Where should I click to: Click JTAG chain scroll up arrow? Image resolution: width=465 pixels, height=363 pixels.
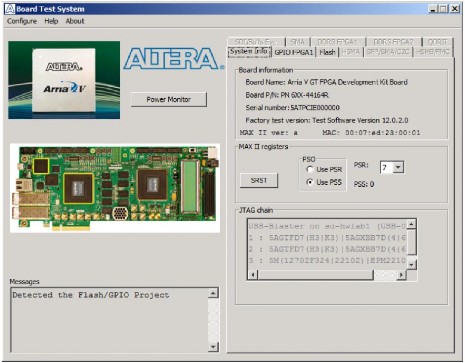coord(412,224)
